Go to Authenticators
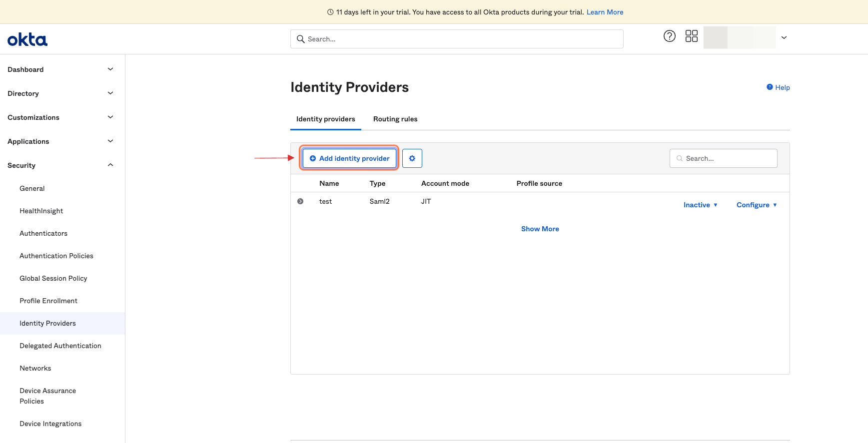 43,233
